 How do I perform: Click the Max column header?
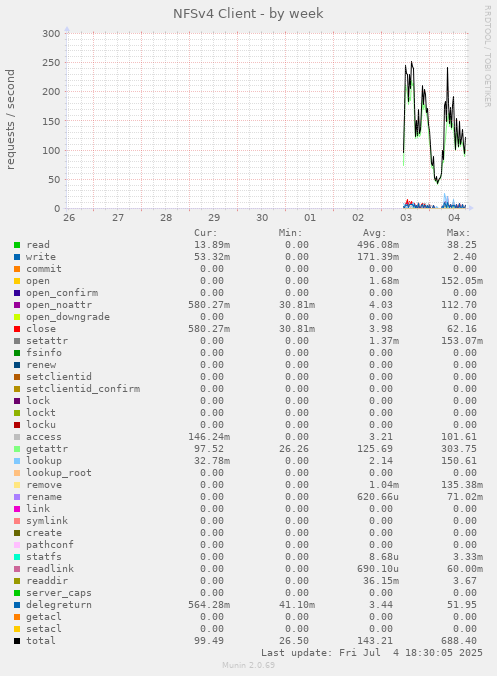coord(458,233)
